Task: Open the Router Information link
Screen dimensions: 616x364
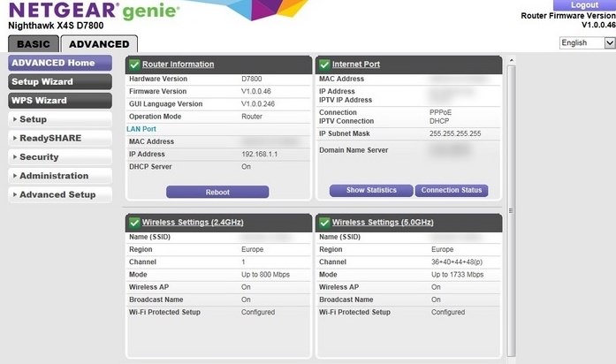Action: (x=178, y=64)
